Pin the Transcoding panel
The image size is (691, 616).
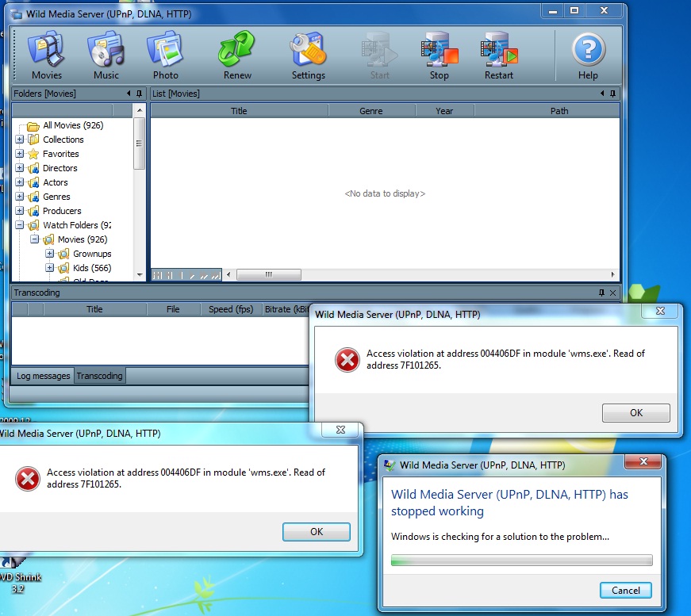pyautogui.click(x=601, y=293)
